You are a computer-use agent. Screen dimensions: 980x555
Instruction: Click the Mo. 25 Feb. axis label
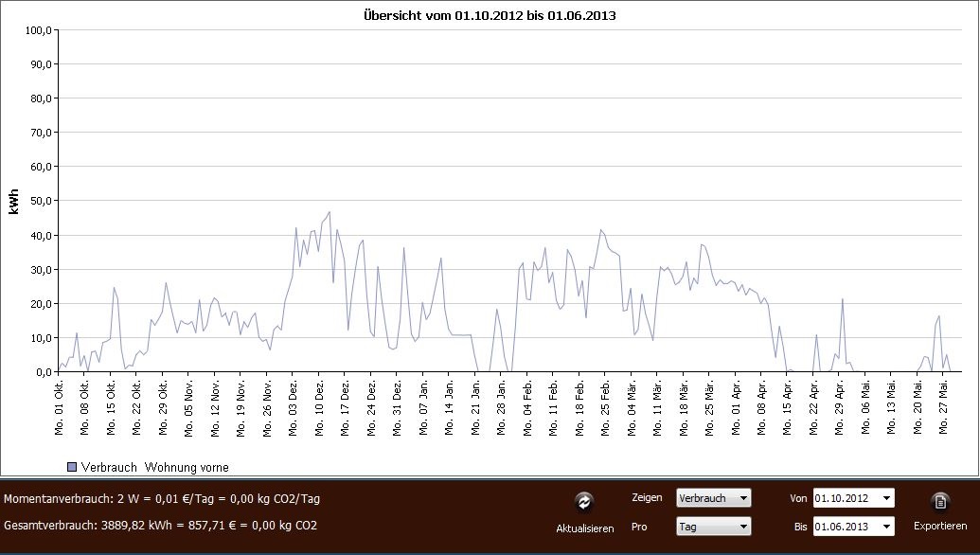[603, 406]
